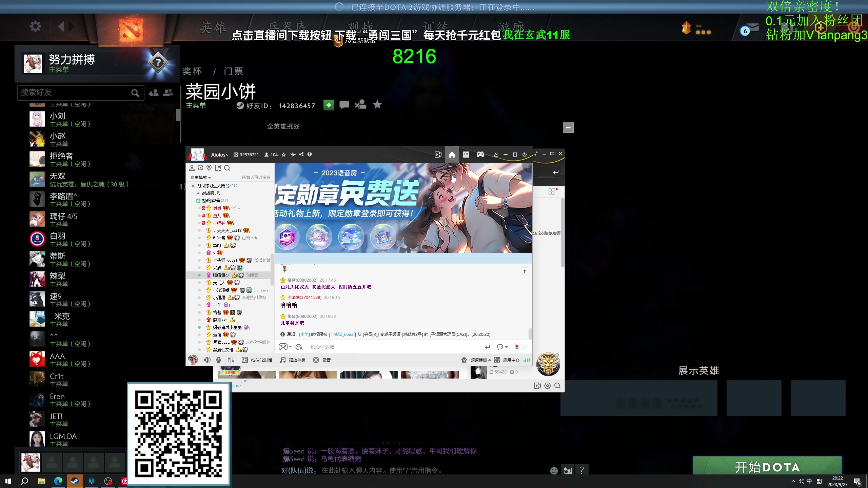This screenshot has height=488, width=868.
Task: Open the 自由模式 mode dropdown
Action: tap(200, 178)
